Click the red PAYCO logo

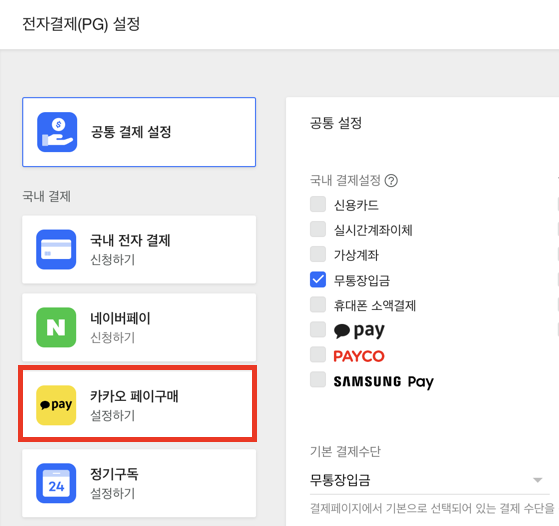[359, 356]
